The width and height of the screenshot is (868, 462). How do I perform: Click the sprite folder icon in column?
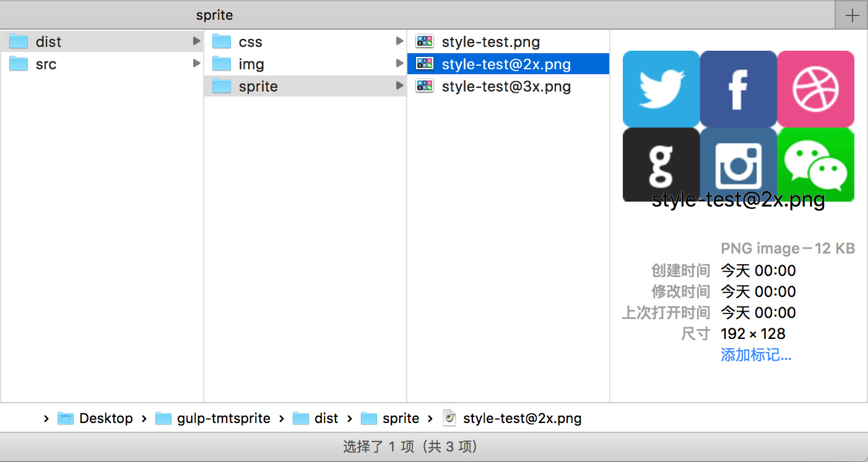click(222, 86)
